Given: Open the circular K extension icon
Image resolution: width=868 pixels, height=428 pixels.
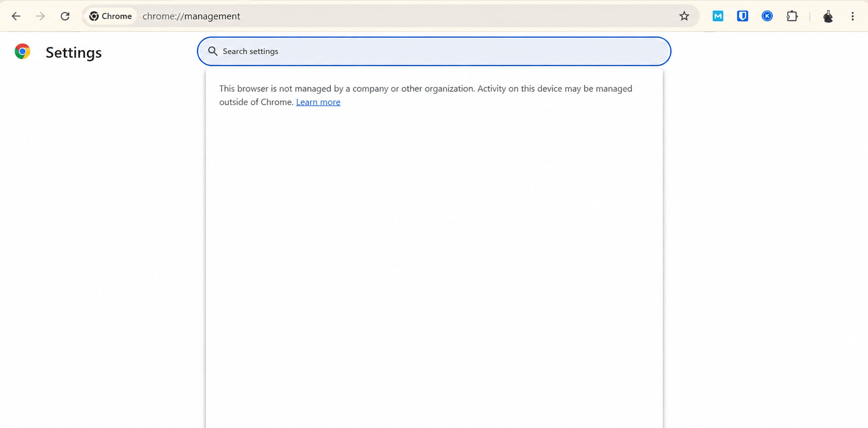Looking at the screenshot, I should click(767, 16).
